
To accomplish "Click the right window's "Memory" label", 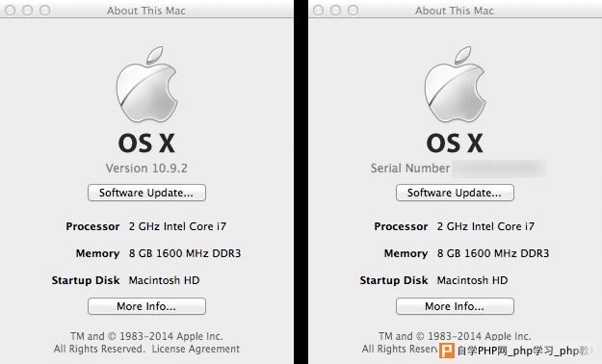I will (406, 253).
